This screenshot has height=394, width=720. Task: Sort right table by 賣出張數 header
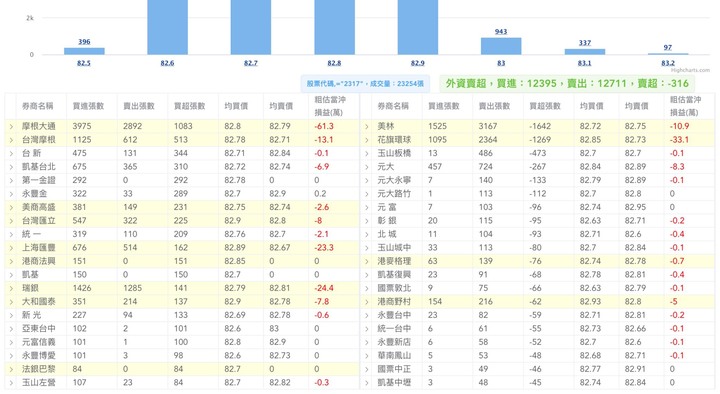(494, 106)
